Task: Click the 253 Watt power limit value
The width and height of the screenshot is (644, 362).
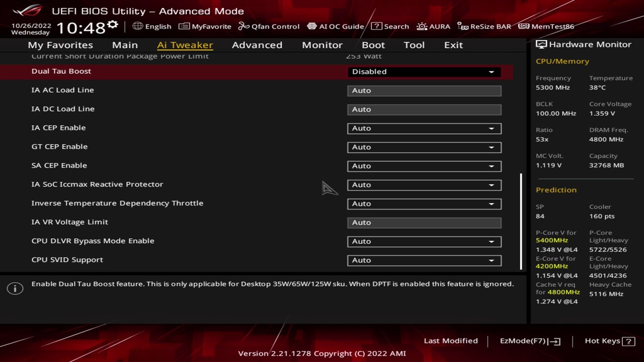Action: tap(364, 56)
